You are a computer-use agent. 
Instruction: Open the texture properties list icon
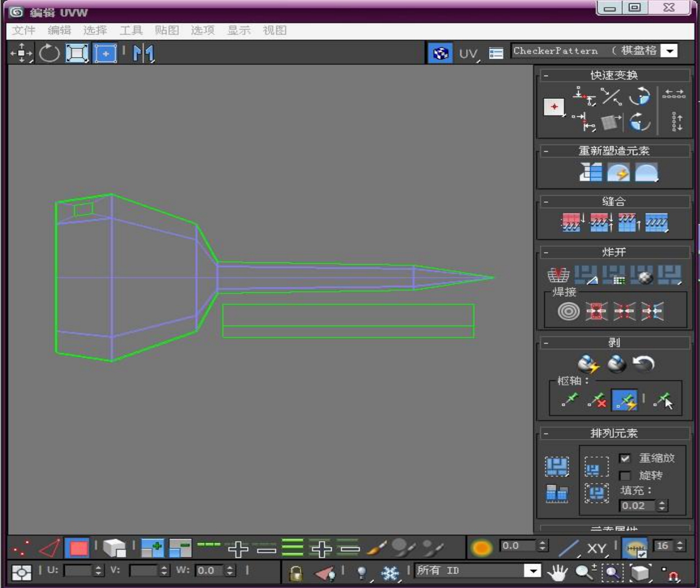(496, 53)
